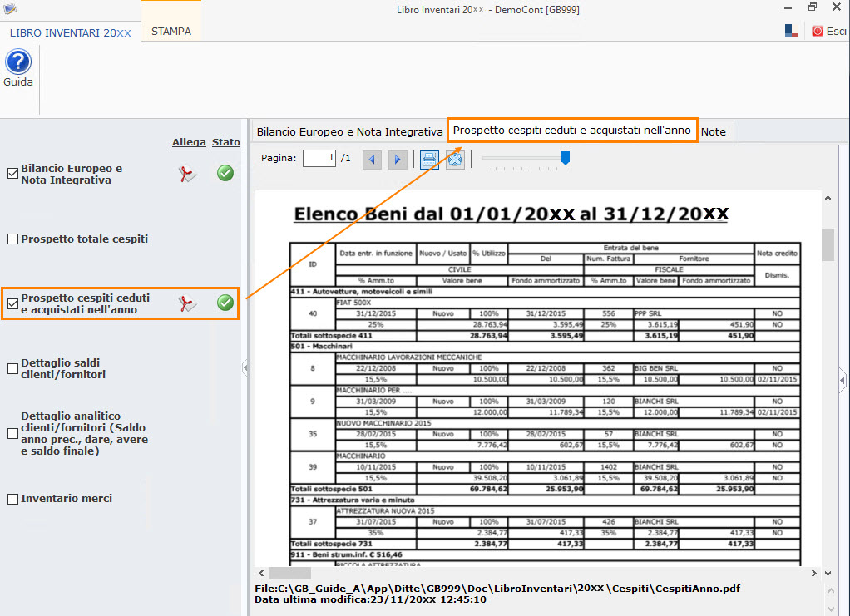850x616 pixels.
Task: Click the zoom slider handle
Action: click(x=566, y=157)
